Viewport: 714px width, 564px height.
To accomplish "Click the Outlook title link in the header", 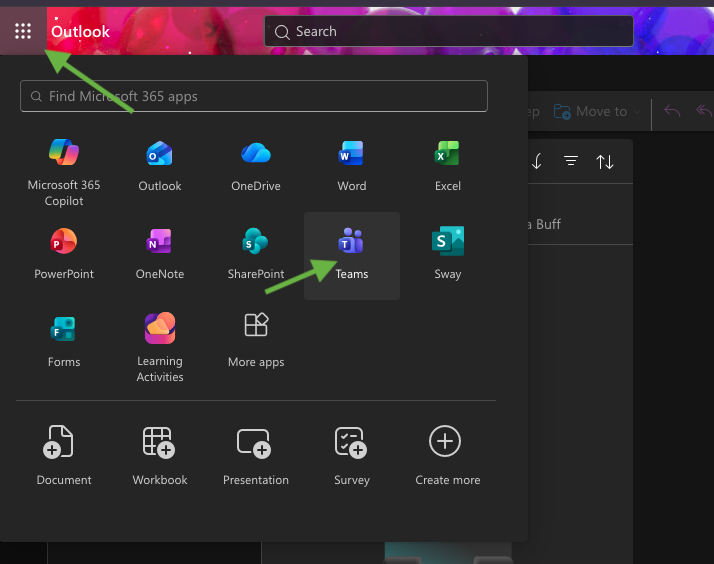I will 80,31.
